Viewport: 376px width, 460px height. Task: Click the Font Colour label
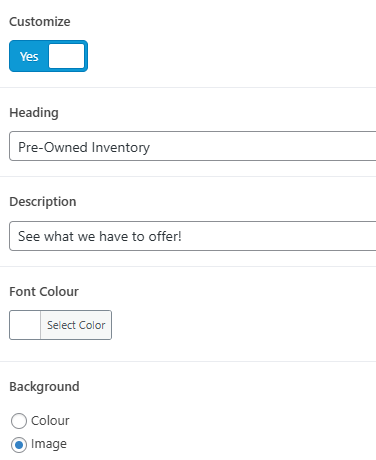coord(44,292)
